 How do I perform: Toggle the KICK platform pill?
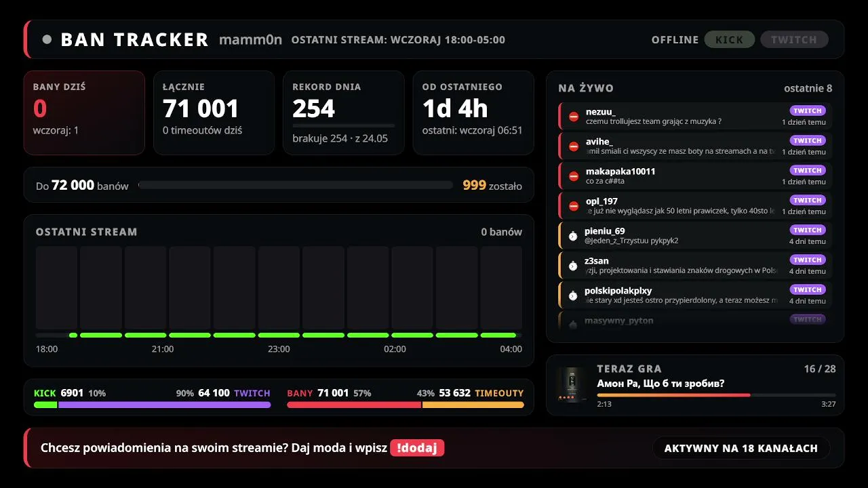coord(730,39)
